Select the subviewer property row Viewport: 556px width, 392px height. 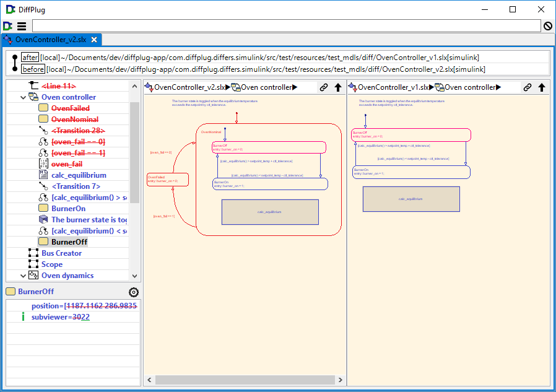[73, 317]
